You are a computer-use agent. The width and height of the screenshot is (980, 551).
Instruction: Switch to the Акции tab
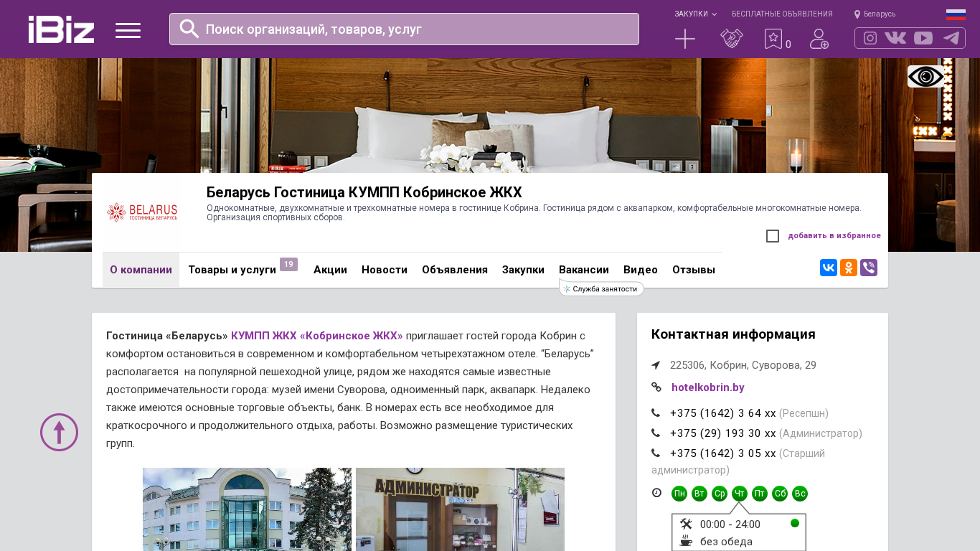[x=330, y=270]
